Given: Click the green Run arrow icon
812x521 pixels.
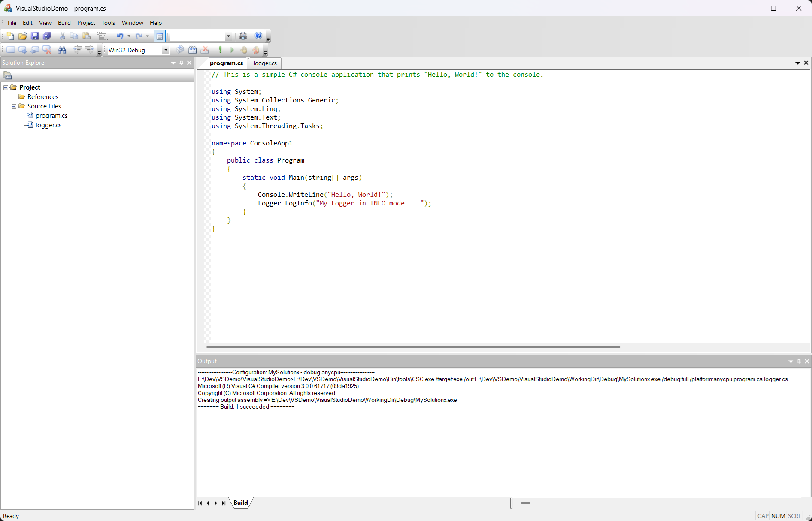Looking at the screenshot, I should click(232, 50).
